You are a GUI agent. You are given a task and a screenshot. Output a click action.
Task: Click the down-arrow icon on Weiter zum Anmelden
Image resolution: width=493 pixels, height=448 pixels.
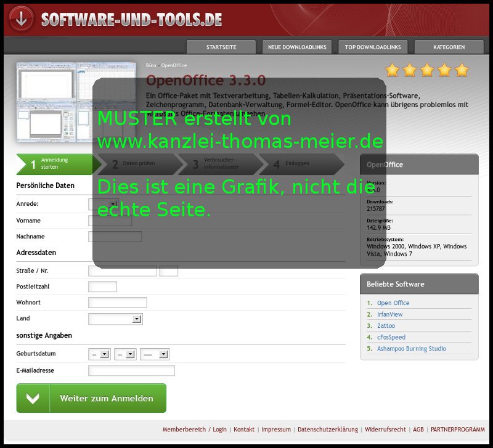tap(33, 398)
